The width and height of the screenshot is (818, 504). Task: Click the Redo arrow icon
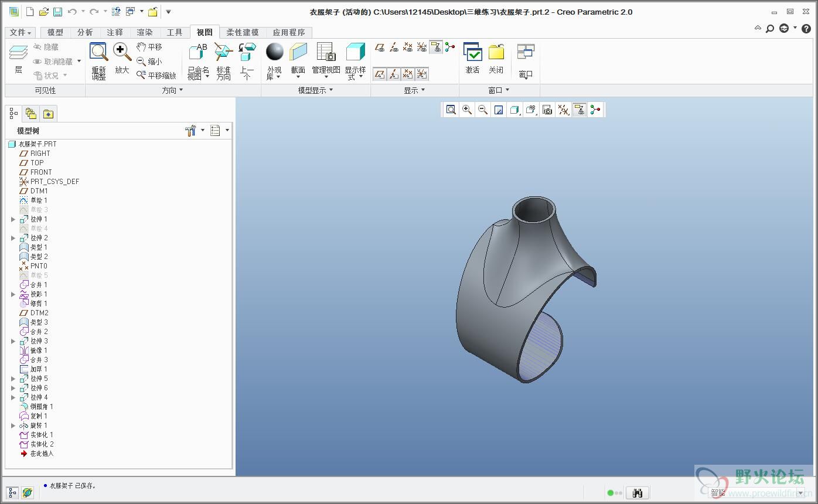click(x=94, y=12)
